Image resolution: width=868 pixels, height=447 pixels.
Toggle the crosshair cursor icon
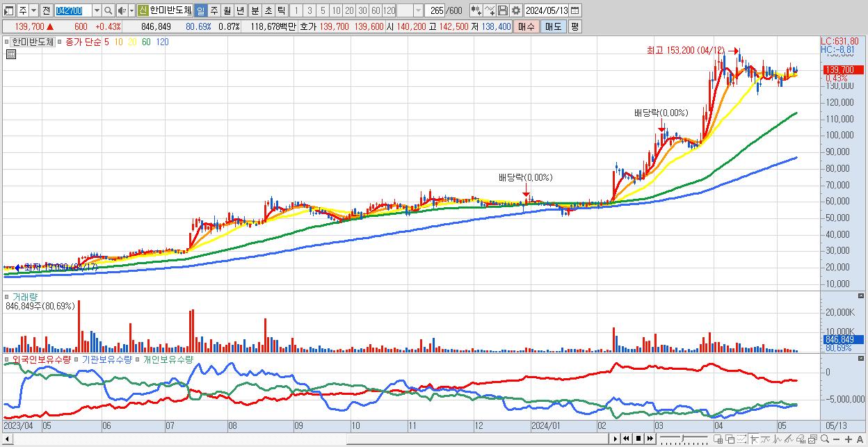[755, 439]
